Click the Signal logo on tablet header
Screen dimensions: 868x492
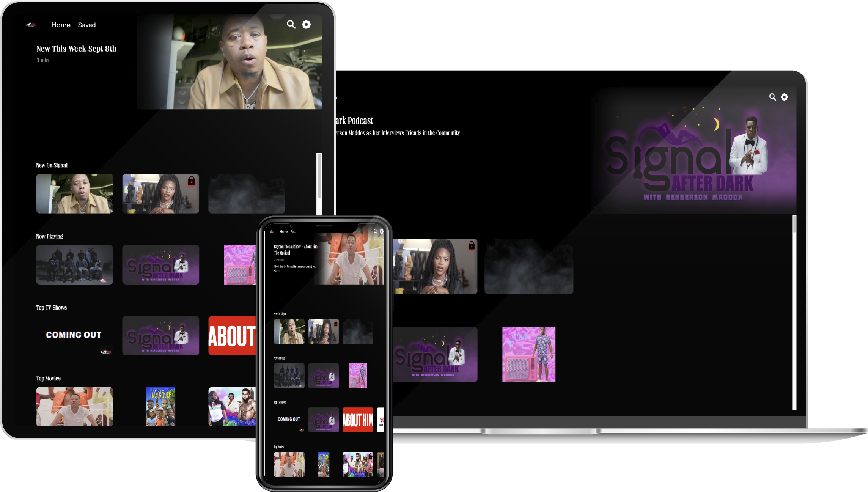pos(31,25)
